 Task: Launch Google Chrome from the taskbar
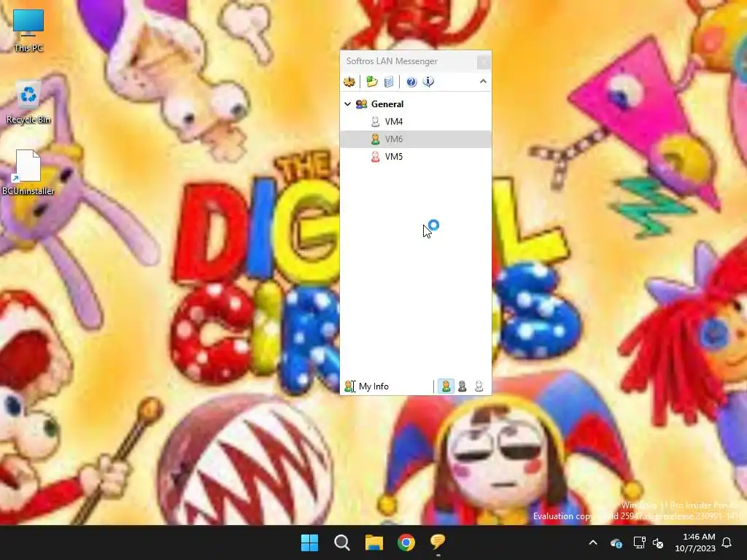(406, 542)
